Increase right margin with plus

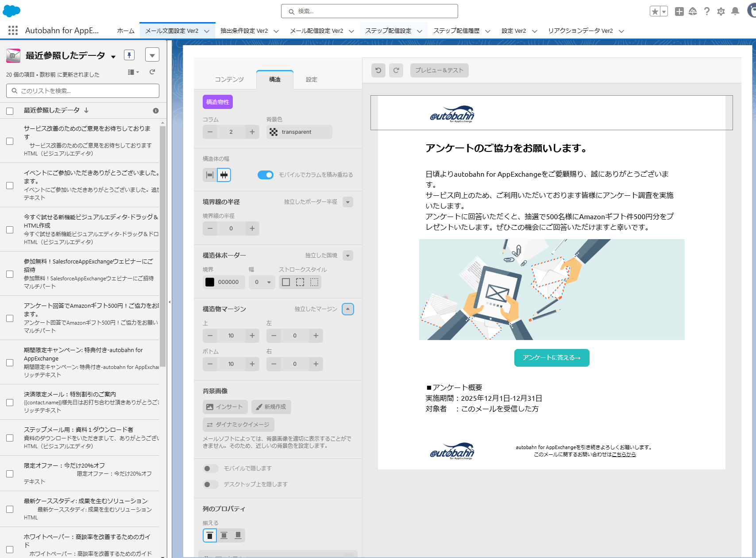click(x=316, y=364)
